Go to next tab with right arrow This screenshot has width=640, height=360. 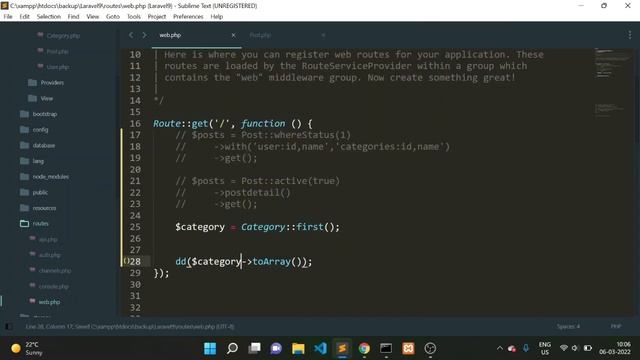pyautogui.click(x=144, y=35)
